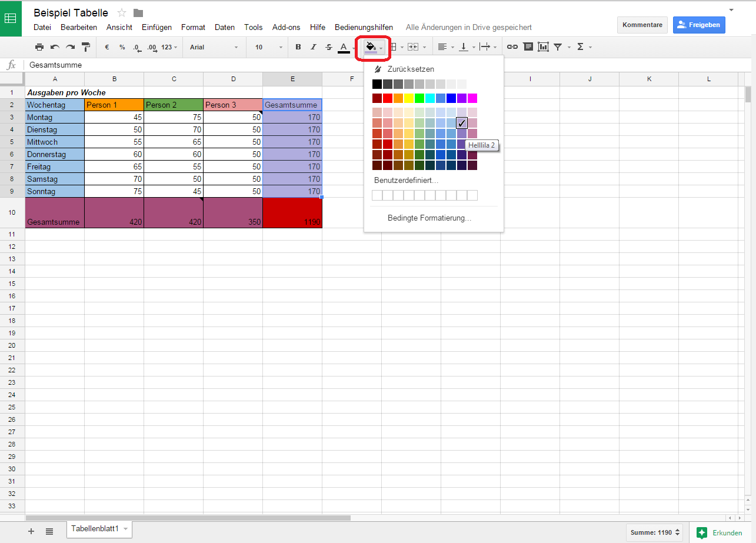Click the format as currency euro icon

point(107,47)
